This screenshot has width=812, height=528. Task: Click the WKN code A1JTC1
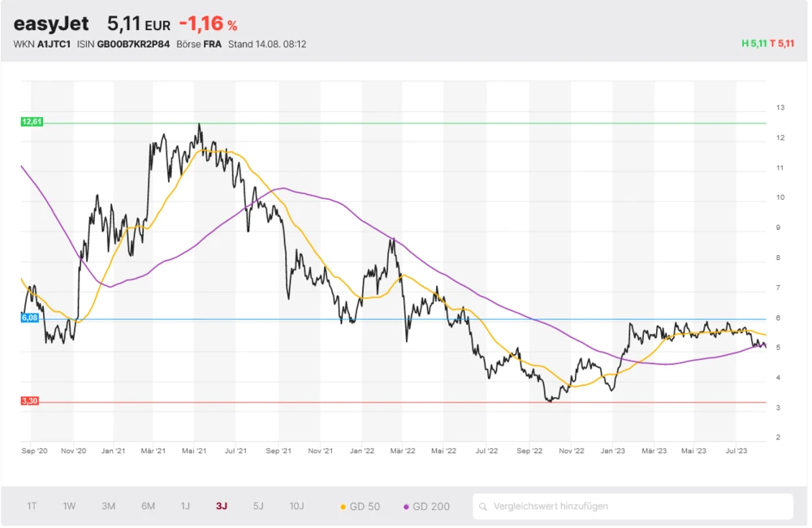[x=54, y=44]
